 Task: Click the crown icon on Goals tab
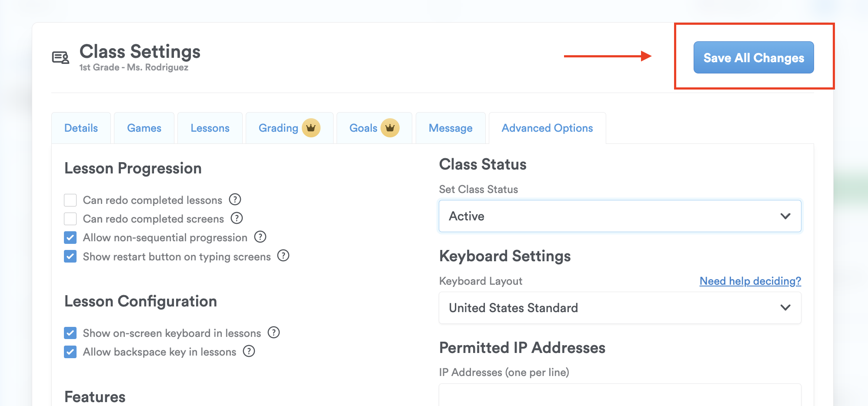click(x=390, y=128)
